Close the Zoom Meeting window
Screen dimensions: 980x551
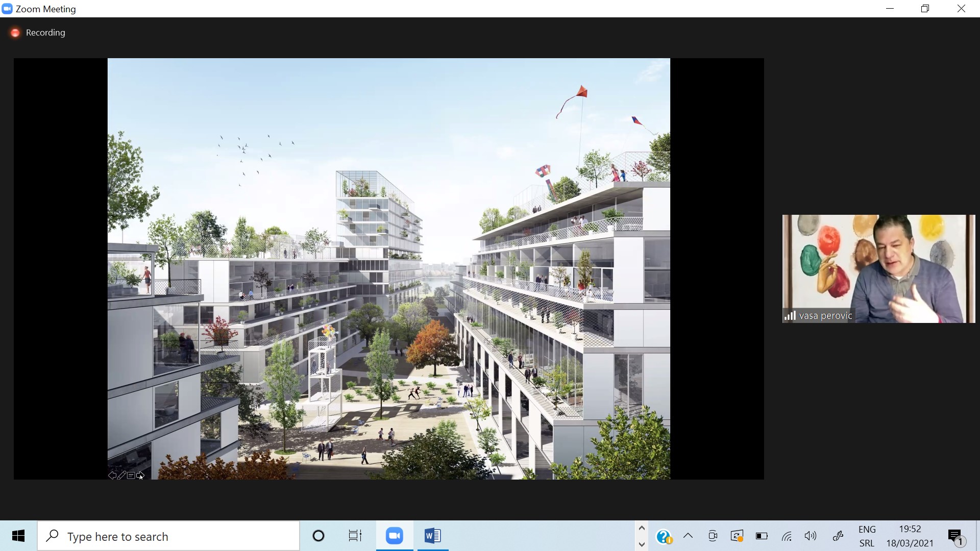coord(961,9)
